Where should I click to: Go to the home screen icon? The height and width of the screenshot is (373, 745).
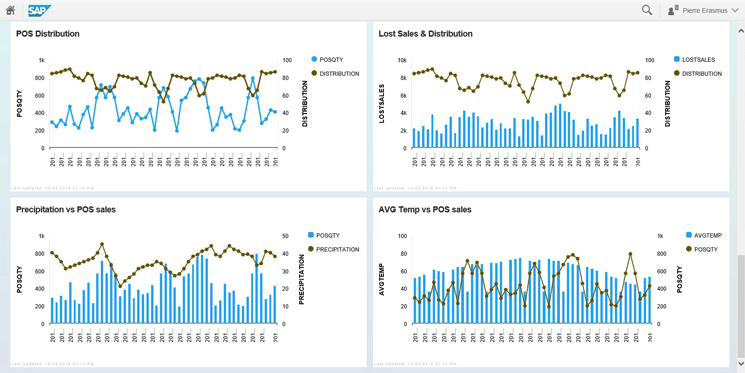10,10
